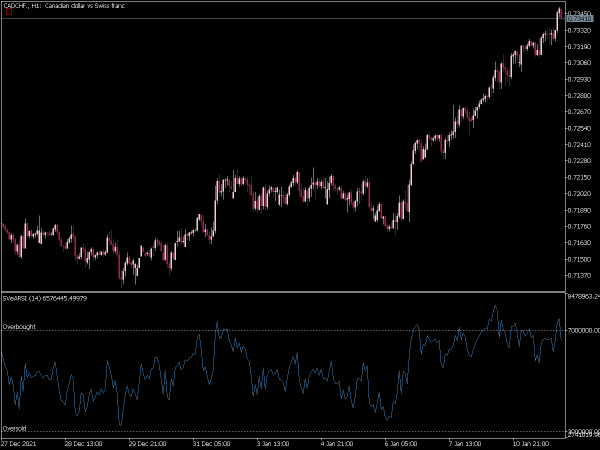Click the 6 Jan 05:00 time marker
The height and width of the screenshot is (450, 600).
click(x=401, y=443)
